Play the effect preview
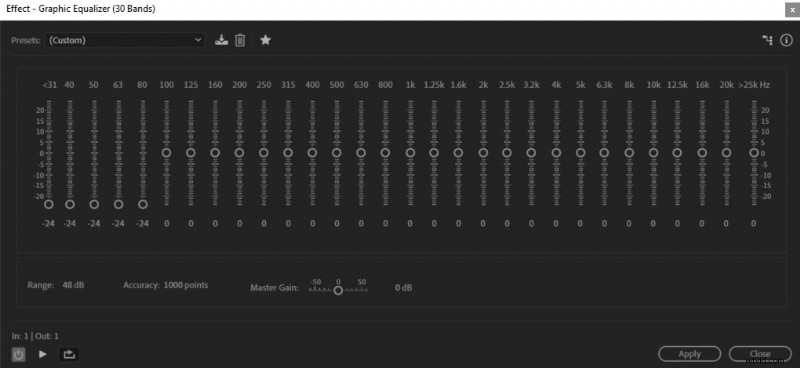This screenshot has height=368, width=800. 43,354
